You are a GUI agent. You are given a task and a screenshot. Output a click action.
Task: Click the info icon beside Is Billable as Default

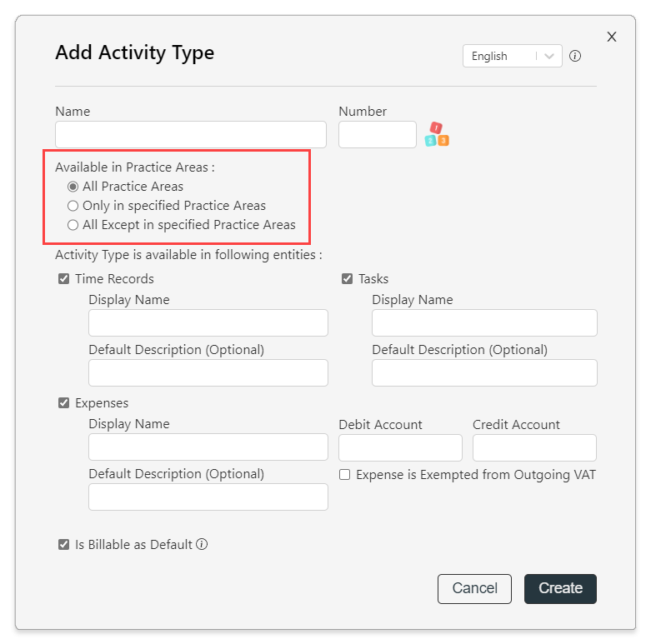coord(202,544)
